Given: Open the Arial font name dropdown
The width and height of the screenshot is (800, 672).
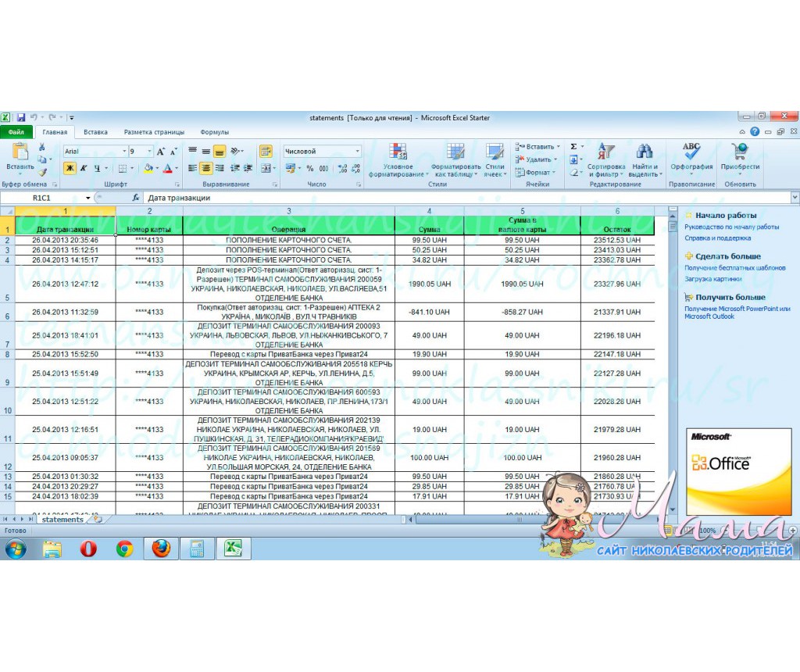Looking at the screenshot, I should (124, 151).
